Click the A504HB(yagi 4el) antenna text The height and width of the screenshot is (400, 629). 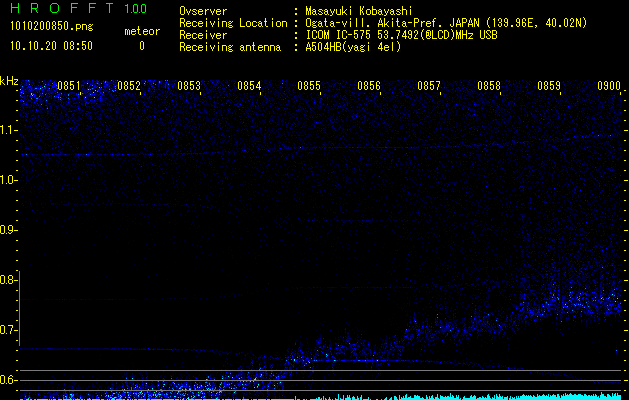353,47
